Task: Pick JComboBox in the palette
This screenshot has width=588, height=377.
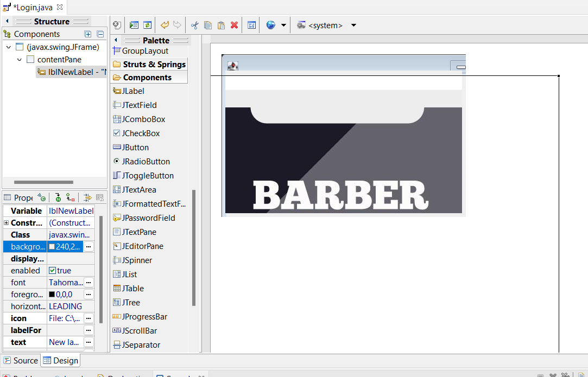Action: (139, 119)
